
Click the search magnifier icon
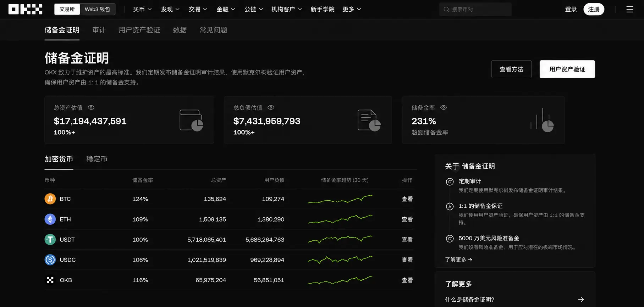coord(446,9)
